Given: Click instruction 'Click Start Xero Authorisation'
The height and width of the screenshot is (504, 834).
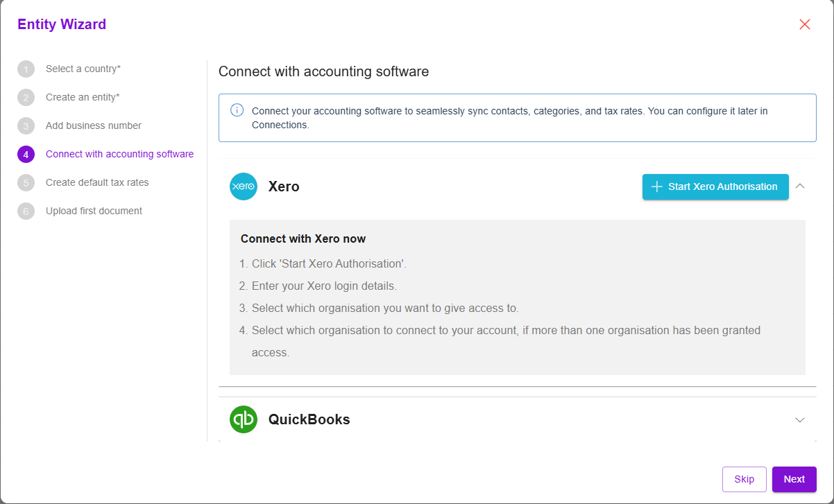Looking at the screenshot, I should (x=329, y=263).
